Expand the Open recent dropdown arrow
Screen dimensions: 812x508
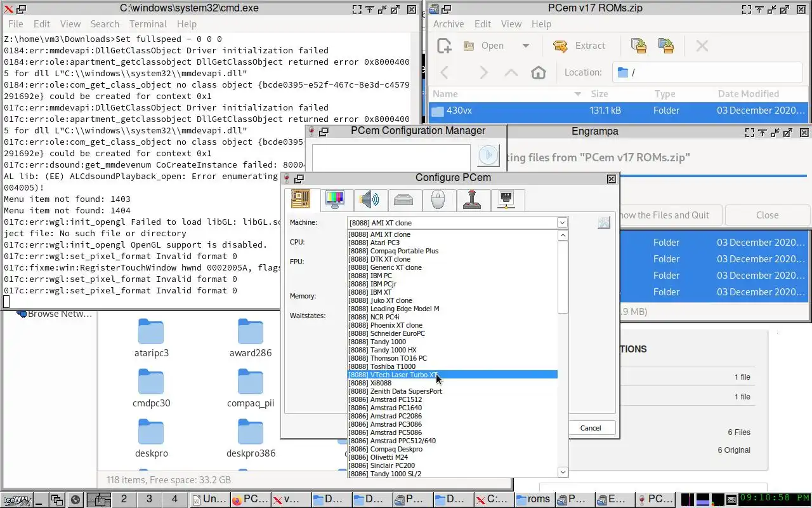click(x=525, y=46)
